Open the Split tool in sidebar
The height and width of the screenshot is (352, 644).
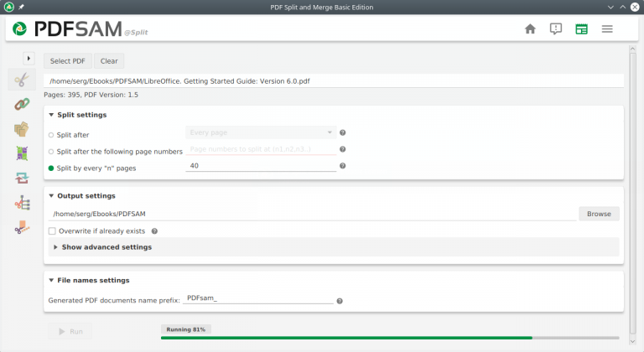pos(22,80)
